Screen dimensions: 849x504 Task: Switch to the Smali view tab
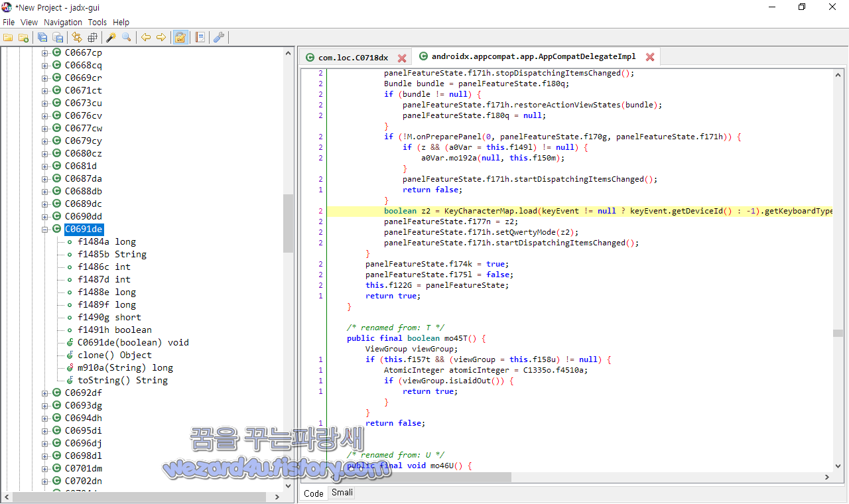coord(342,493)
